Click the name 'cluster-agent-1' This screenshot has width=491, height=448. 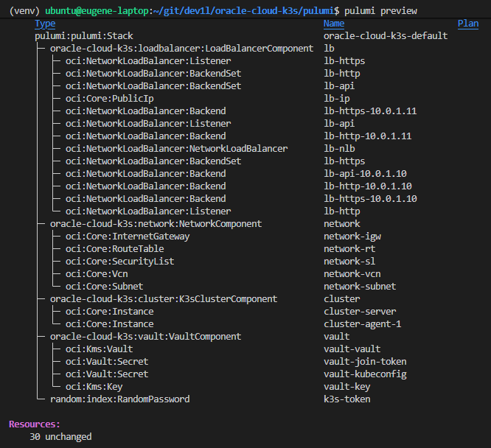click(x=362, y=324)
